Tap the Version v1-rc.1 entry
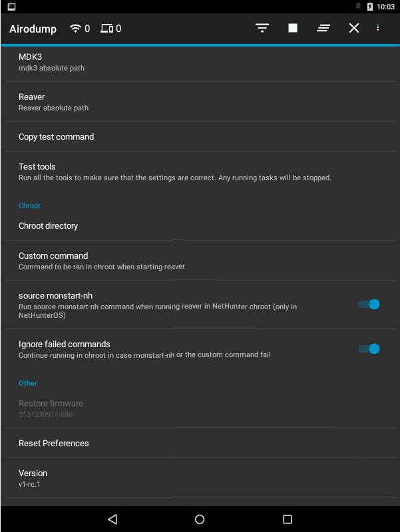Screen dimensions: 400x532 pos(200,478)
